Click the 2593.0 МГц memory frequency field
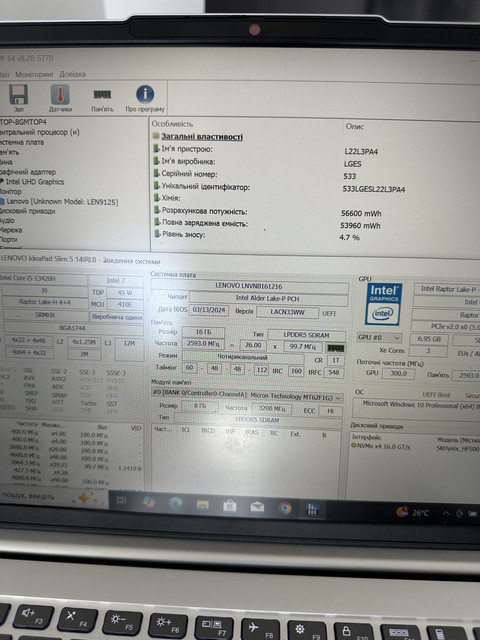Viewport: 480px width, 640px height. [x=204, y=344]
